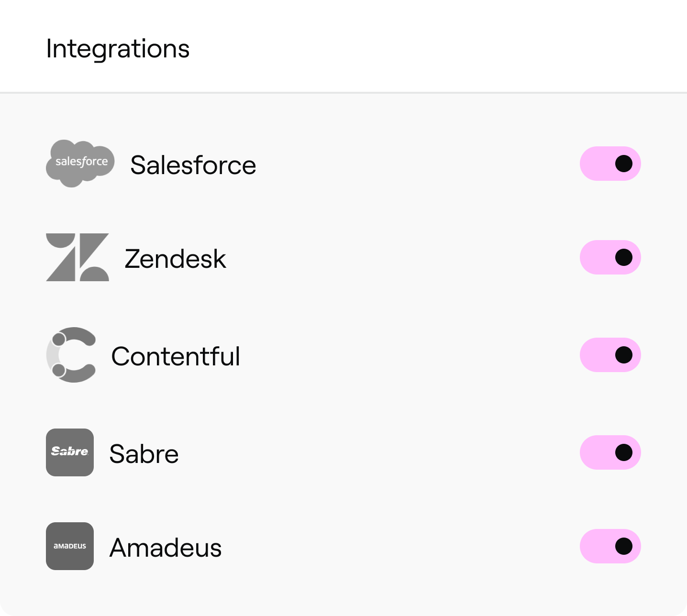Select the Amadeus name label
The height and width of the screenshot is (616, 687).
point(166,548)
